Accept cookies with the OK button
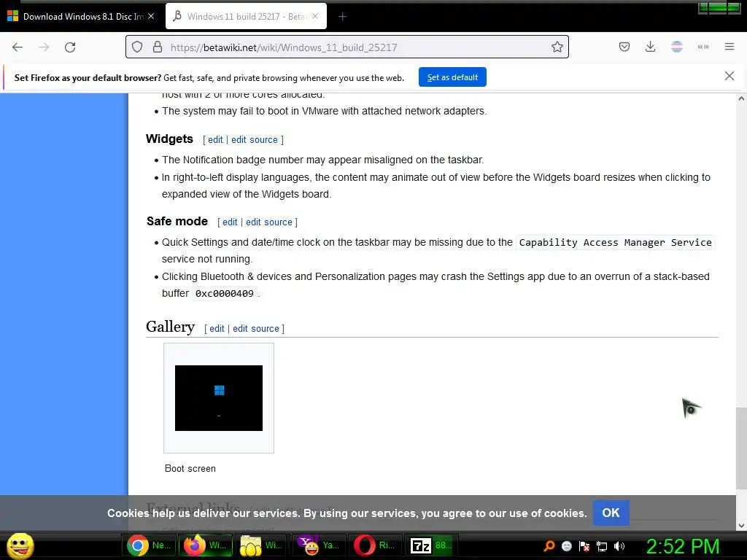 point(611,513)
